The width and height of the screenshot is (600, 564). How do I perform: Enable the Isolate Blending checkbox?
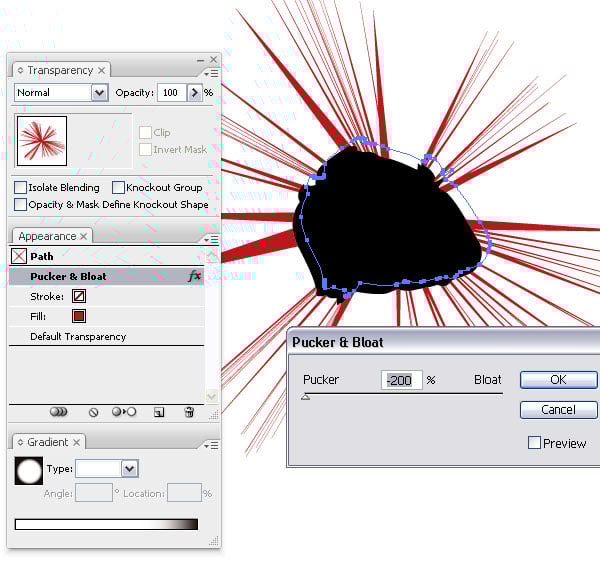click(21, 188)
